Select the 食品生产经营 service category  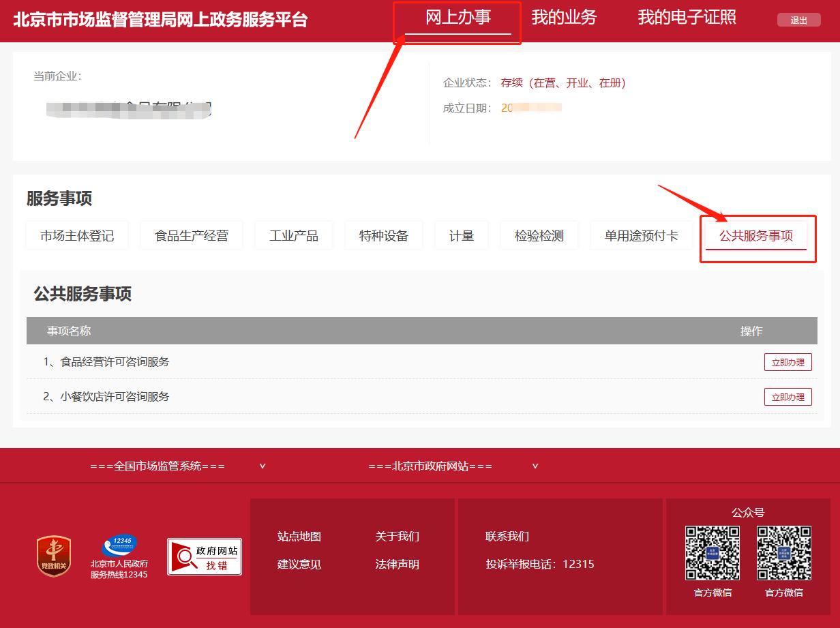[192, 236]
